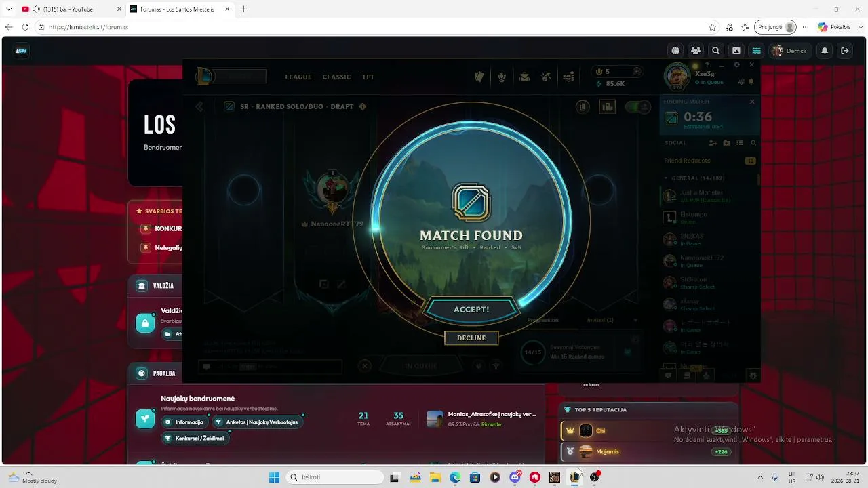This screenshot has height=488, width=868.
Task: Open League client notifications bell
Action: [x=751, y=82]
